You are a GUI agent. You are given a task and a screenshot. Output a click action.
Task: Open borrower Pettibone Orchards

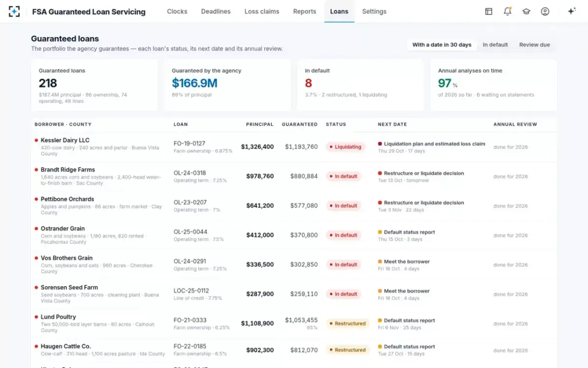point(67,199)
